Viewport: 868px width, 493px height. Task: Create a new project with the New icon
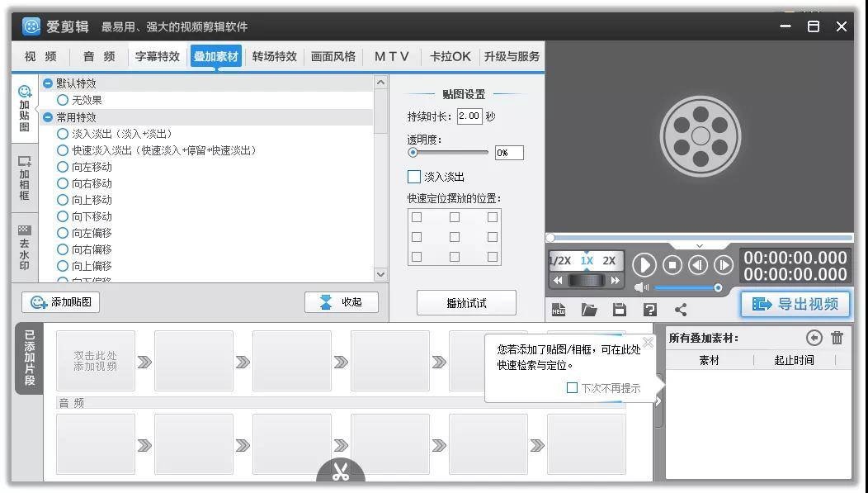point(559,309)
